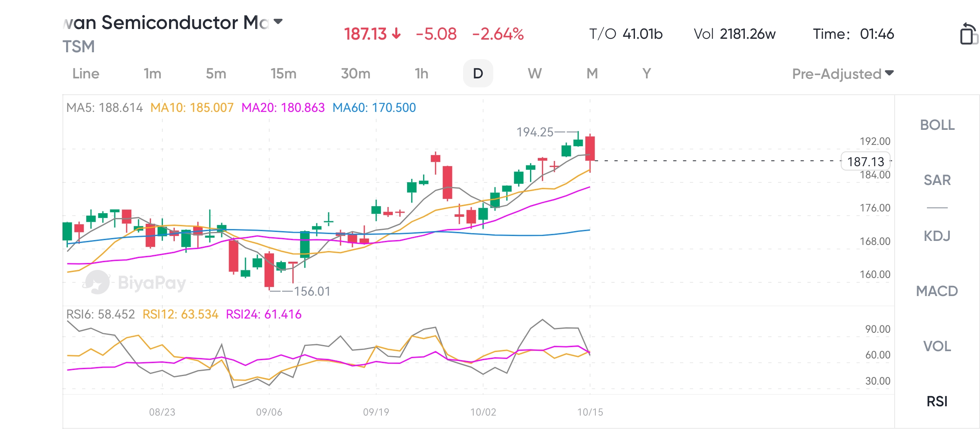Image resolution: width=980 pixels, height=441 pixels.
Task: Show the MACD indicator panel
Action: [937, 291]
